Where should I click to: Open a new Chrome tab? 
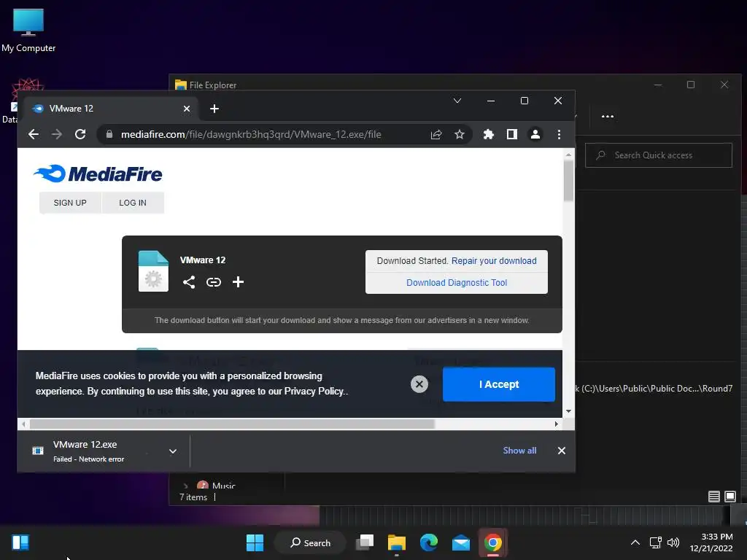click(x=214, y=109)
